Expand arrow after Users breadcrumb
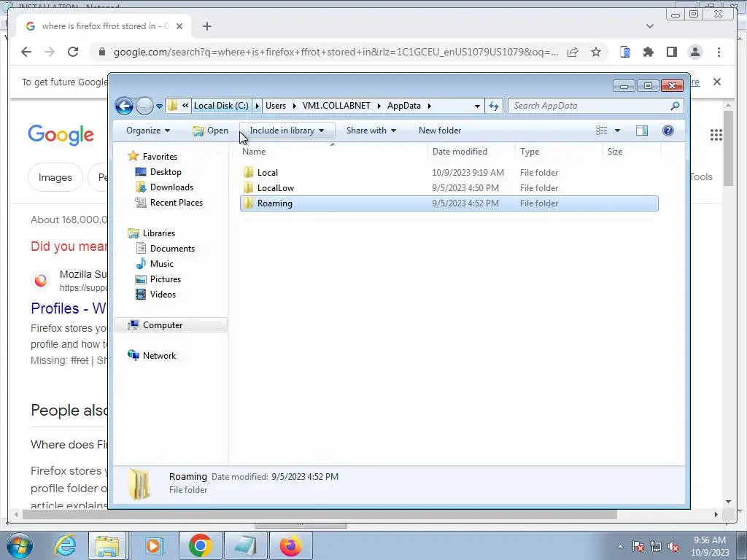 click(x=295, y=106)
